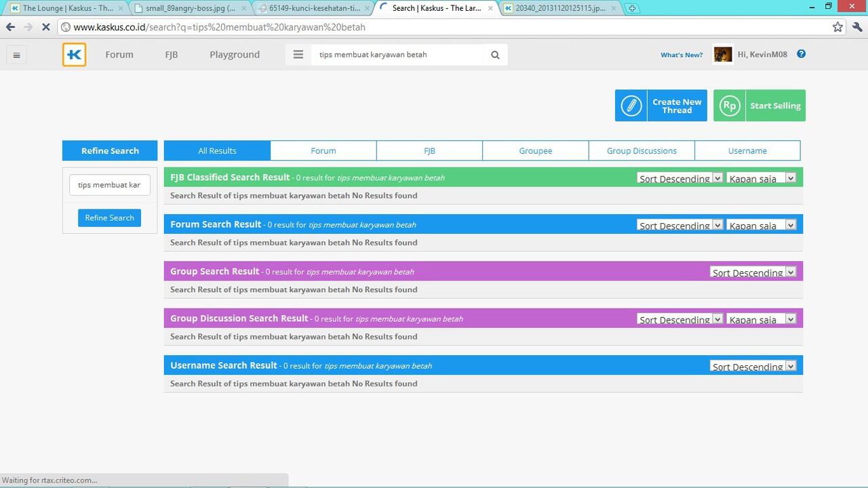
Task: Click the Refine Search text field
Action: point(110,184)
